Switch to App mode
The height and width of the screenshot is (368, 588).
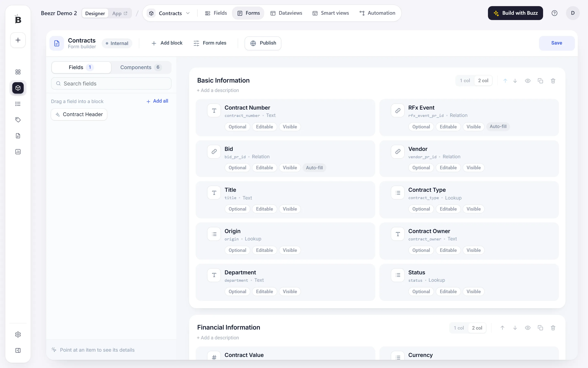[120, 13]
